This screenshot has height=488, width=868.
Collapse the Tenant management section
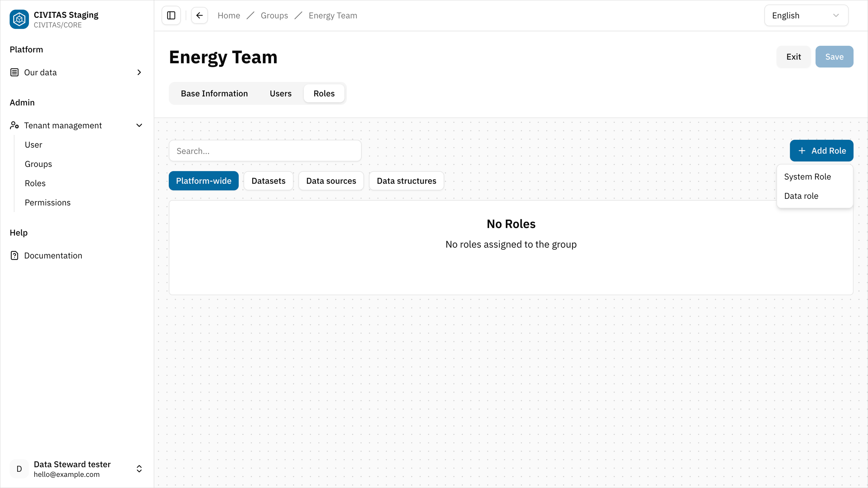[139, 125]
